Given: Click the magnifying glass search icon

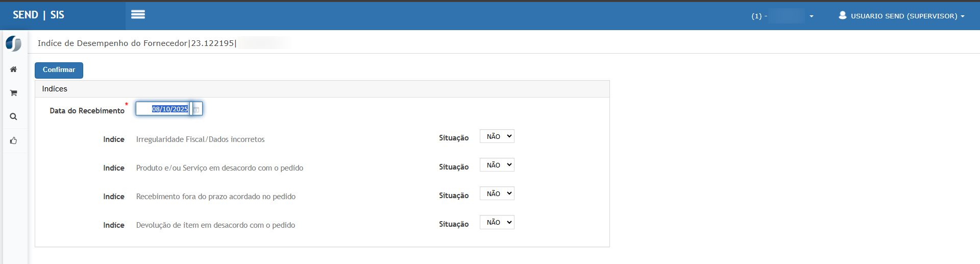Looking at the screenshot, I should [14, 117].
